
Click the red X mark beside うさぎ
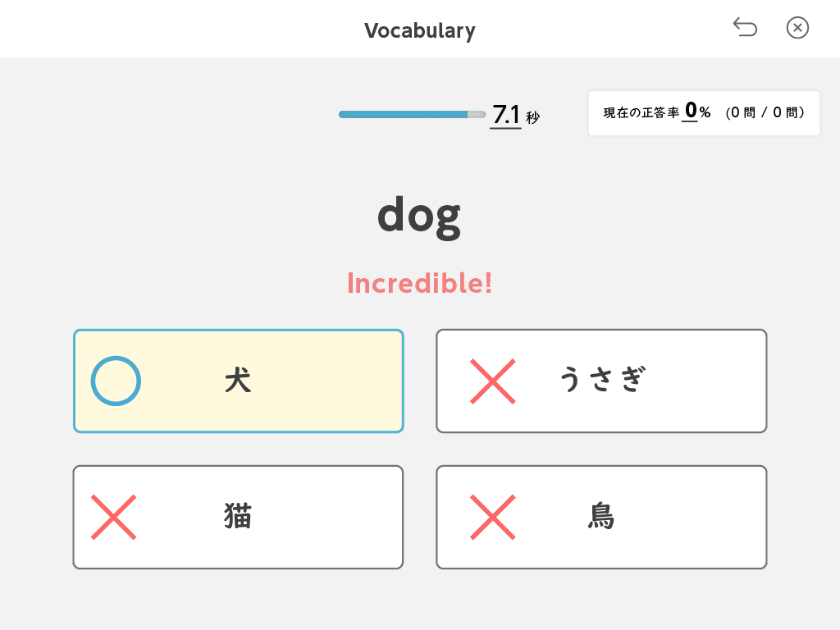493,381
